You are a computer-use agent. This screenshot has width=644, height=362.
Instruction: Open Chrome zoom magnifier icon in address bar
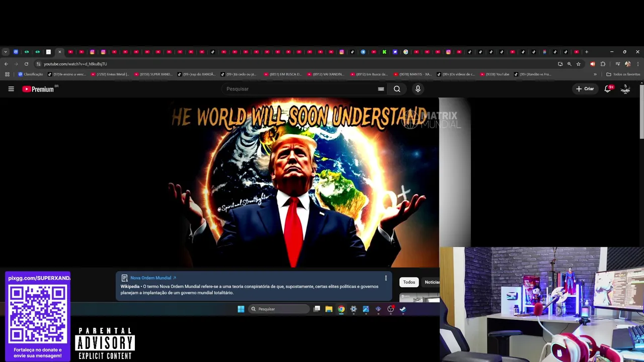pos(570,64)
